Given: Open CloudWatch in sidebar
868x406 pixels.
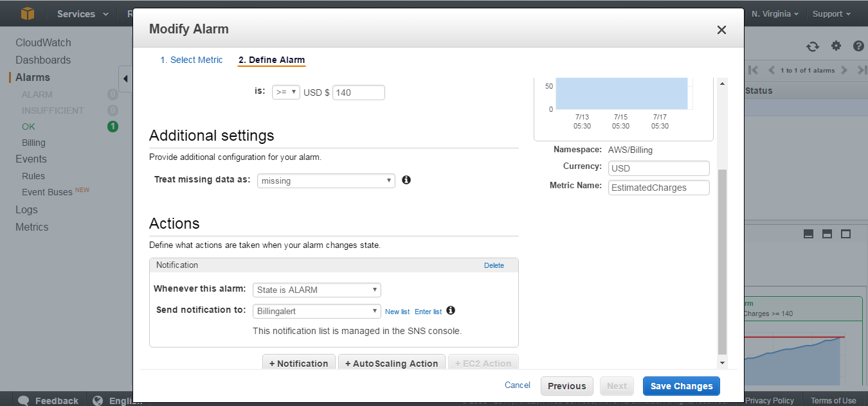Looking at the screenshot, I should coord(43,42).
